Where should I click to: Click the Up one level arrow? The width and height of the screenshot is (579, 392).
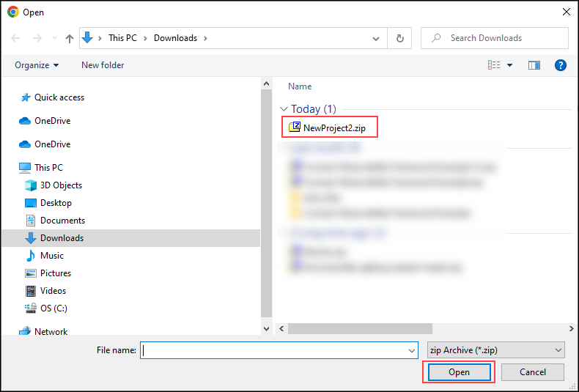69,38
